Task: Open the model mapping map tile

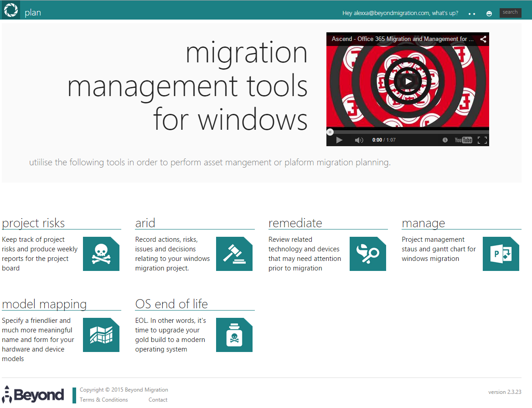Action: (x=101, y=335)
